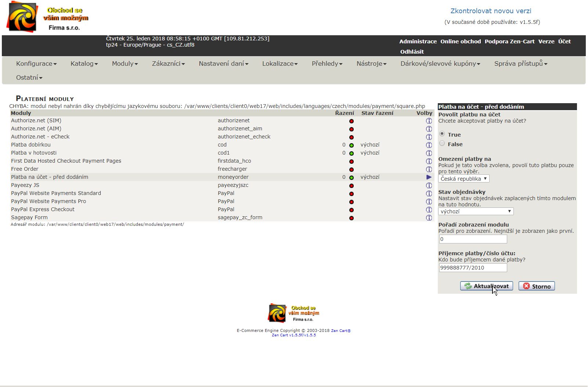The height and width of the screenshot is (387, 588).
Task: Click the account number input field
Action: point(473,268)
